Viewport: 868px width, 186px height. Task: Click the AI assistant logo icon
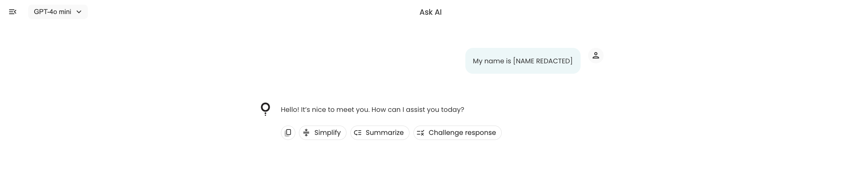coord(265,109)
